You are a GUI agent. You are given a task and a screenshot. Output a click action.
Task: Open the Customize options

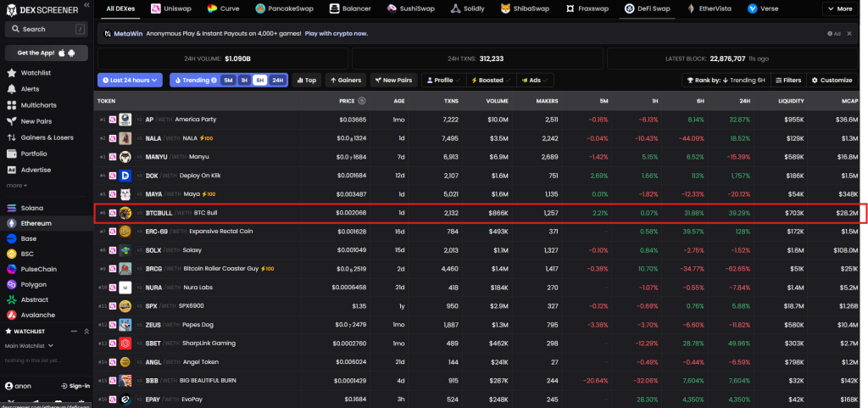tap(832, 81)
